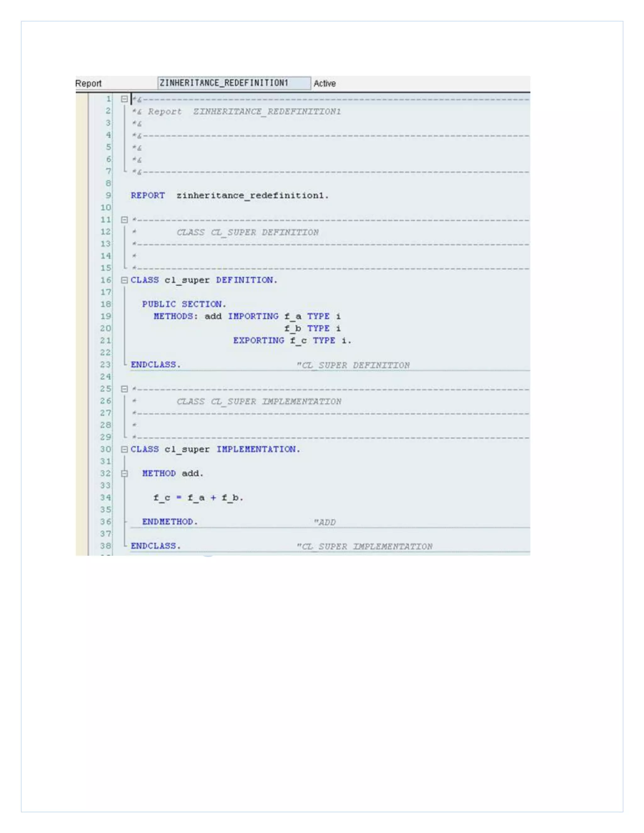This screenshot has height=833, width=644.
Task: Click the Active status label
Action: click(x=325, y=84)
